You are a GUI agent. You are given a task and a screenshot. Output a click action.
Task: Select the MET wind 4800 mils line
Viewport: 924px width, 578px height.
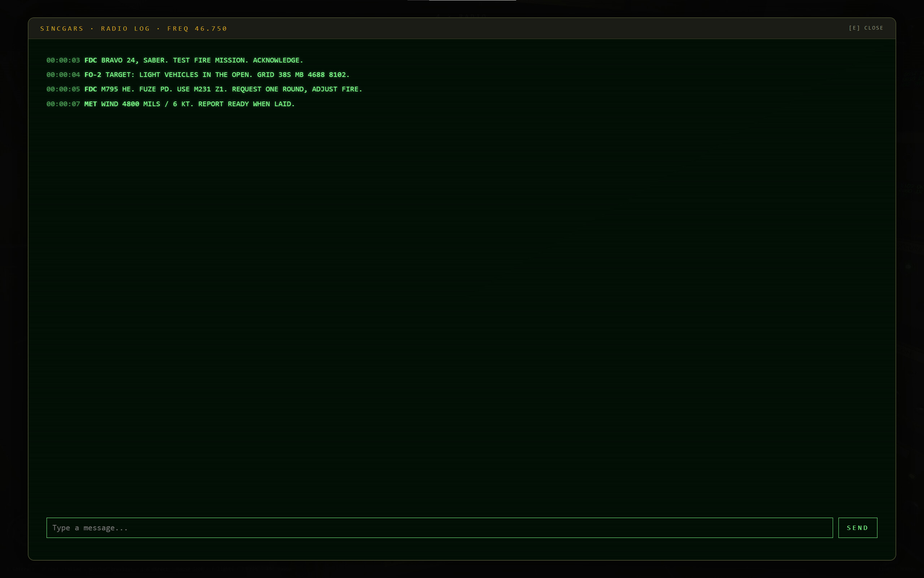click(171, 104)
